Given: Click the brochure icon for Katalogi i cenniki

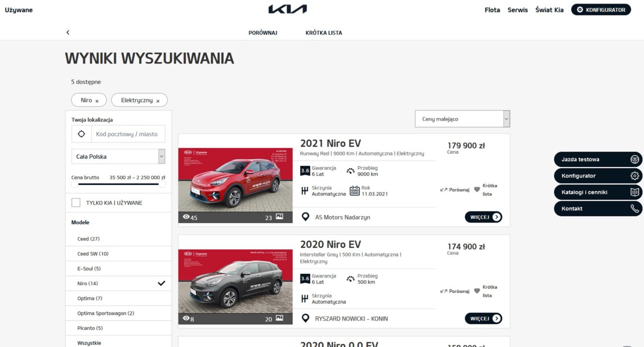Looking at the screenshot, I should click(634, 192).
